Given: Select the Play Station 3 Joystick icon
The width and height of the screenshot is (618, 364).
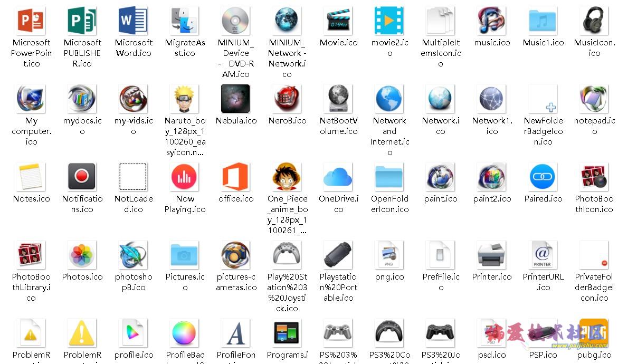Looking at the screenshot, I should click(287, 254).
